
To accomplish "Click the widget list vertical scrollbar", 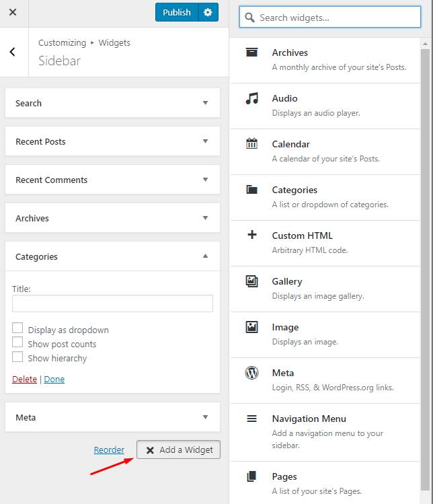I will [x=426, y=269].
